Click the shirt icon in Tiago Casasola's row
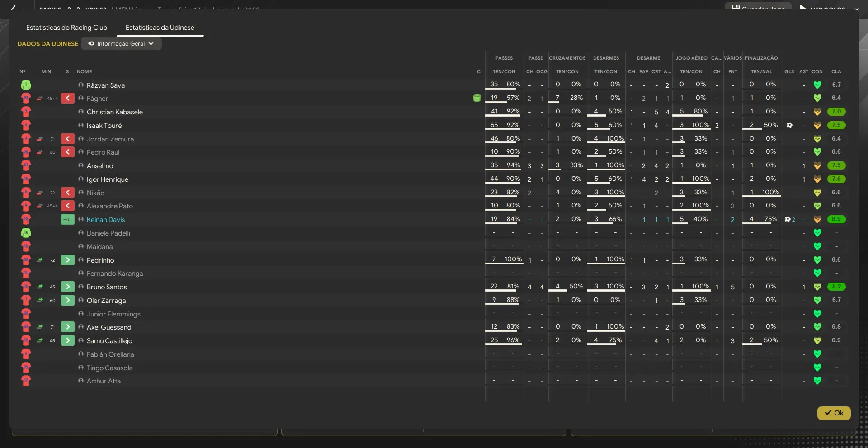 click(x=26, y=368)
